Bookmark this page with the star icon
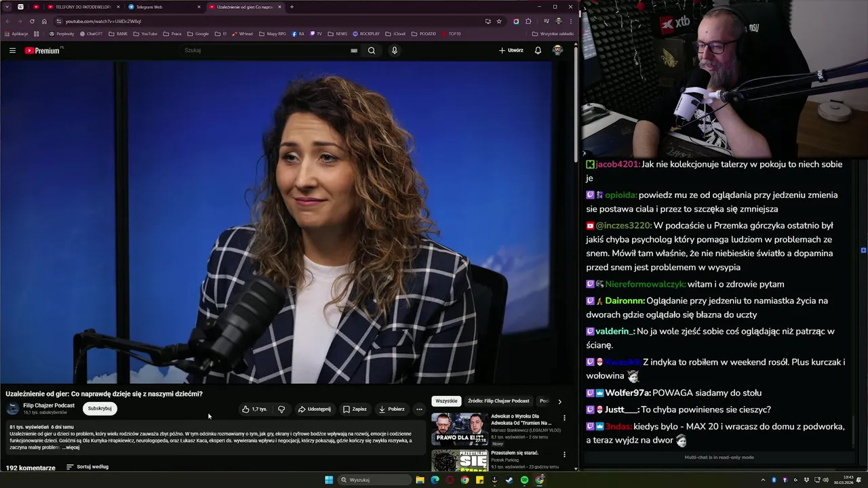Screen dimensions: 868x488 (x=499, y=21)
